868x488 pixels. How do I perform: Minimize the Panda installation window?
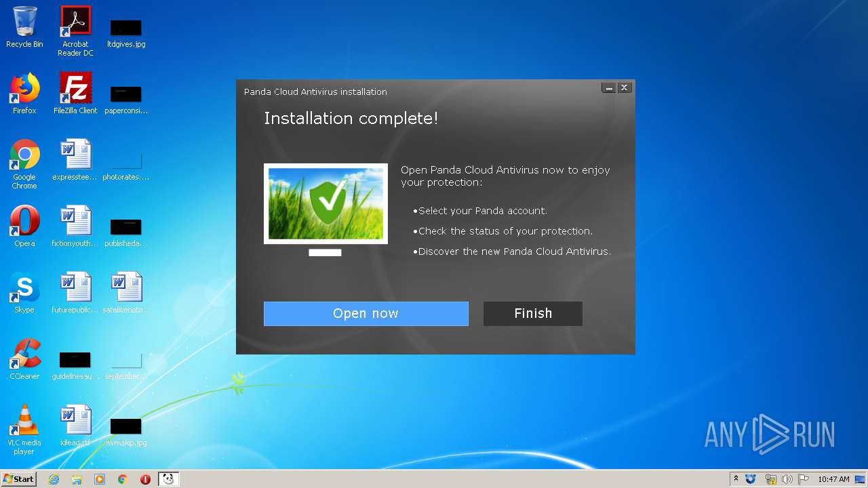pos(608,88)
